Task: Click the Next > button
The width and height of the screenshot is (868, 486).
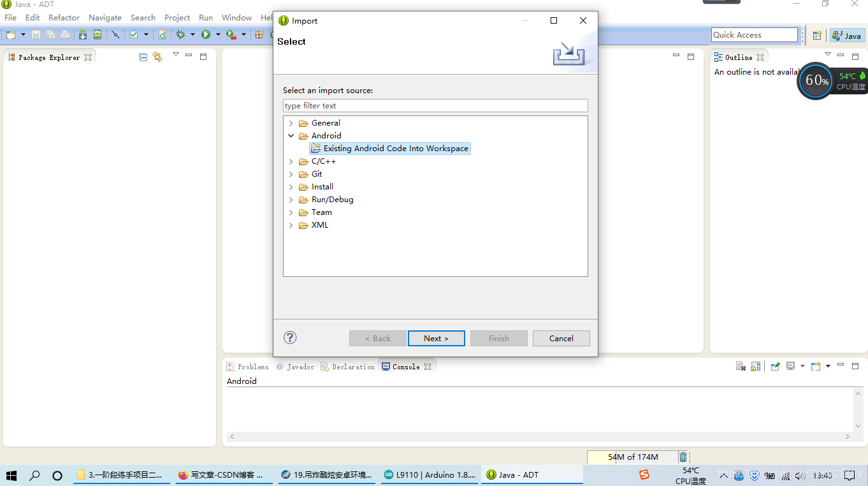Action: (437, 338)
